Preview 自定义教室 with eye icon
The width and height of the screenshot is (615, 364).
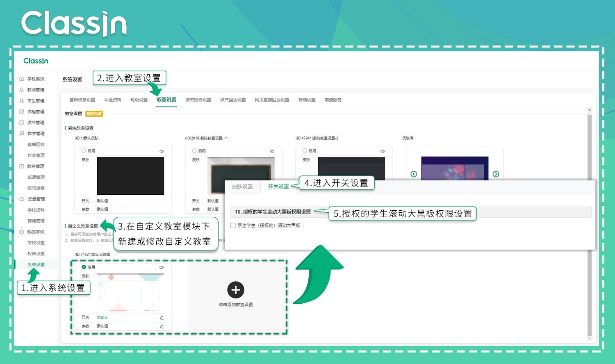162,267
